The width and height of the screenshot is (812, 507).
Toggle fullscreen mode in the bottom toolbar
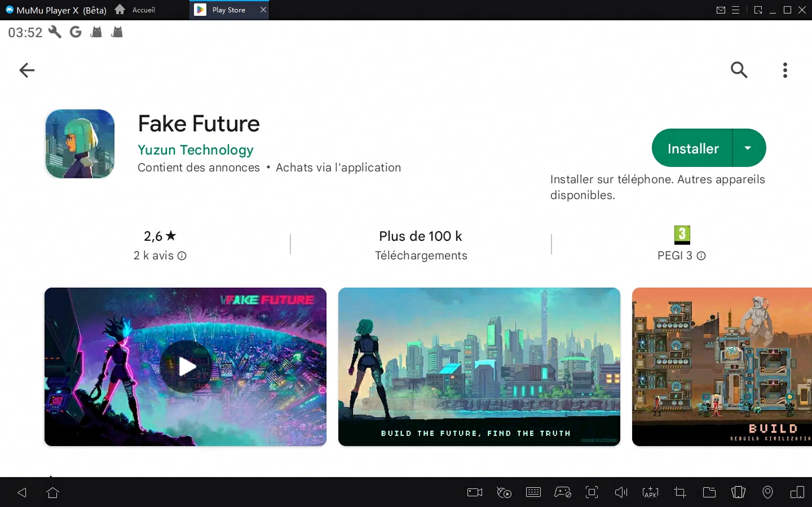coord(592,492)
